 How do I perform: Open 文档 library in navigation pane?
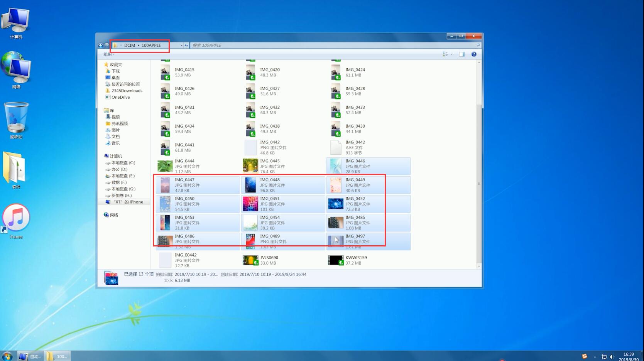click(x=112, y=137)
